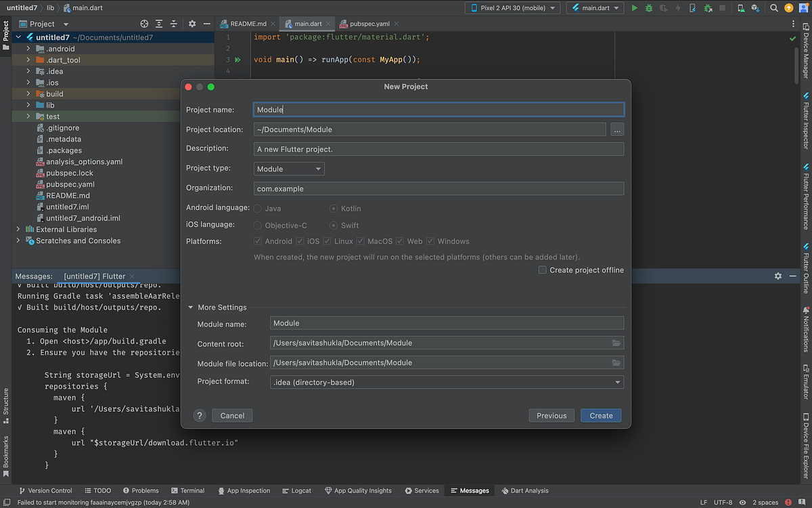Click the Organization text field

[438, 189]
